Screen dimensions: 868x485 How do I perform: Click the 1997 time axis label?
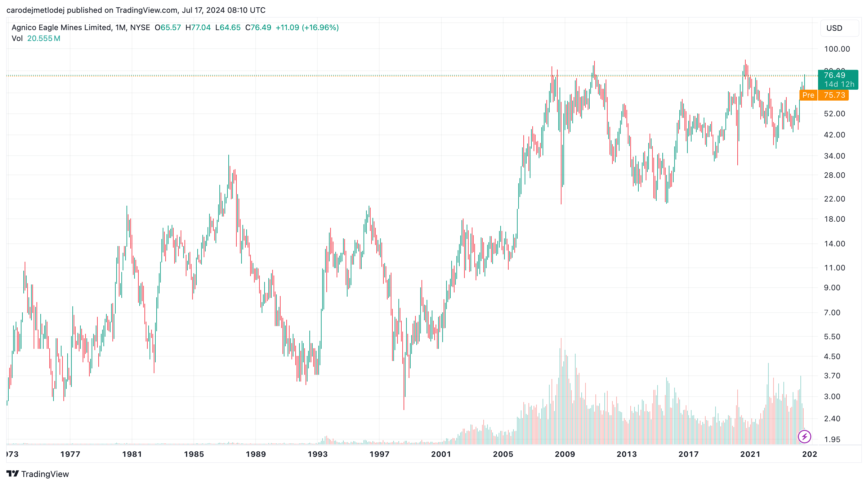pyautogui.click(x=380, y=454)
